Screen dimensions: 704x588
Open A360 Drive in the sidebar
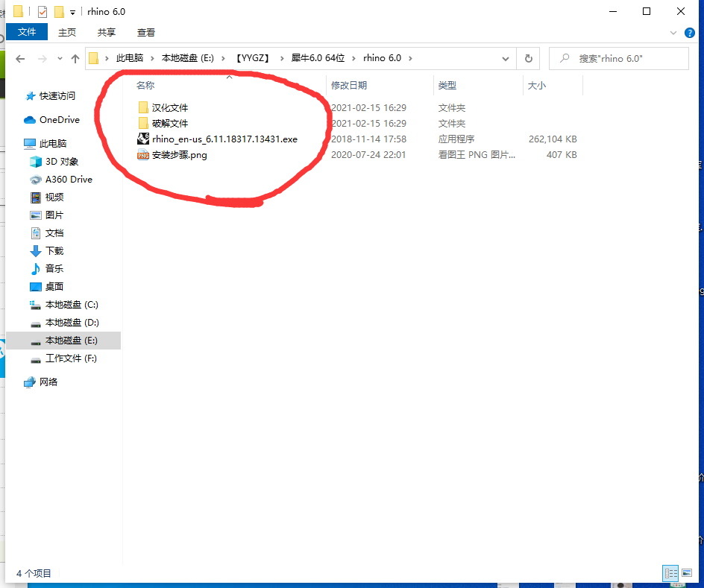(69, 180)
